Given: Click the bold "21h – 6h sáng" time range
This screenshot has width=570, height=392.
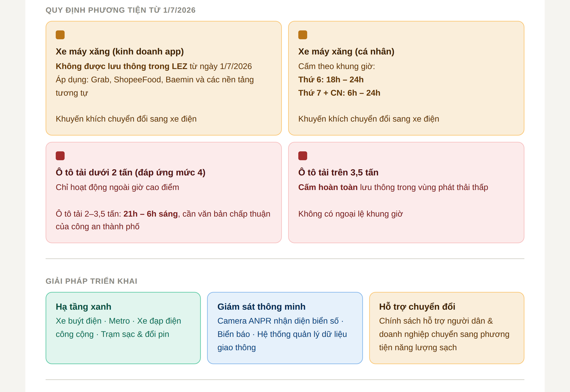Looking at the screenshot, I should [x=150, y=214].
